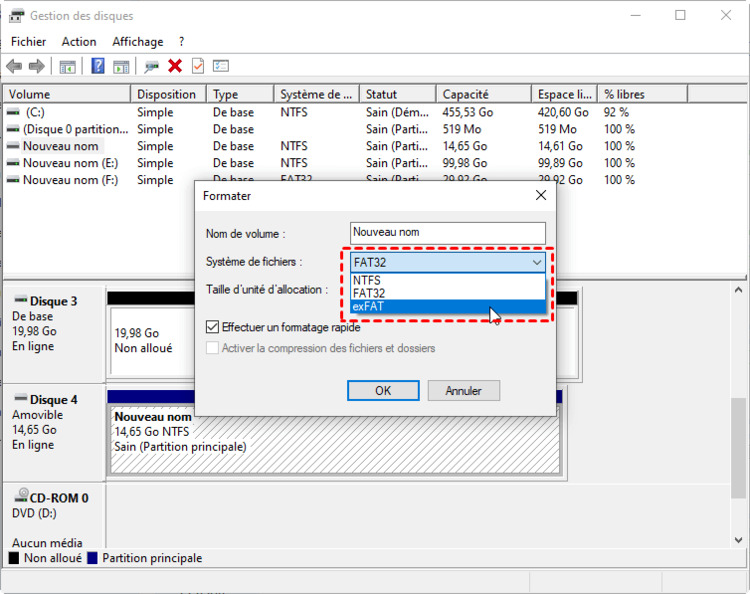
Task: Open Help with the blue question icon
Action: [x=98, y=66]
